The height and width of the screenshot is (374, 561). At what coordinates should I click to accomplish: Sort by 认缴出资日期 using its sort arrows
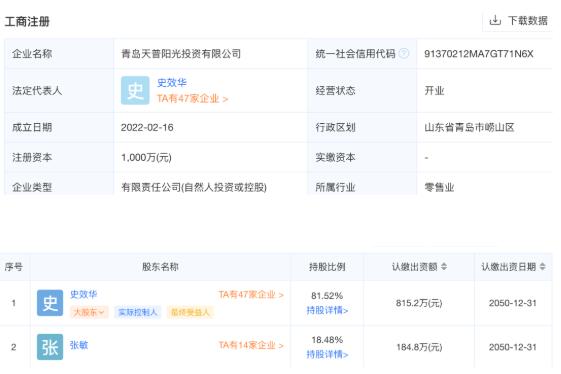(542, 267)
